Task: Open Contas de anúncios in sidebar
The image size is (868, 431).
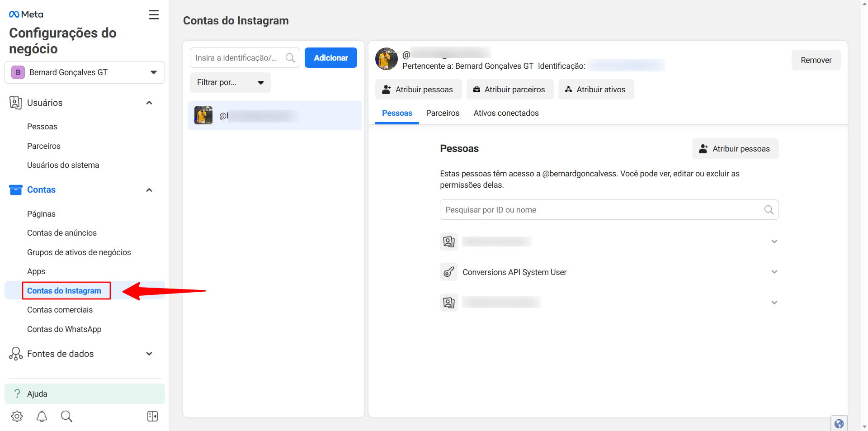Action: [x=62, y=233]
